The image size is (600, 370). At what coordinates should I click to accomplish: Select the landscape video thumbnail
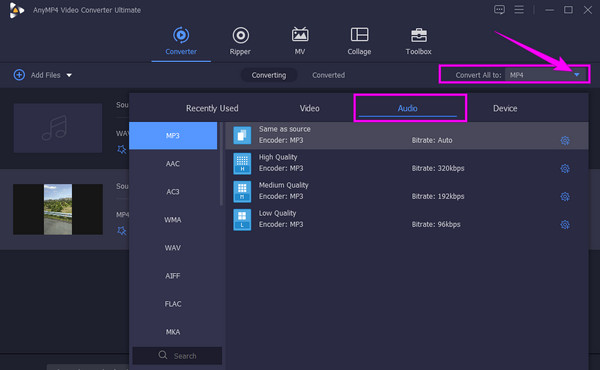(58, 209)
